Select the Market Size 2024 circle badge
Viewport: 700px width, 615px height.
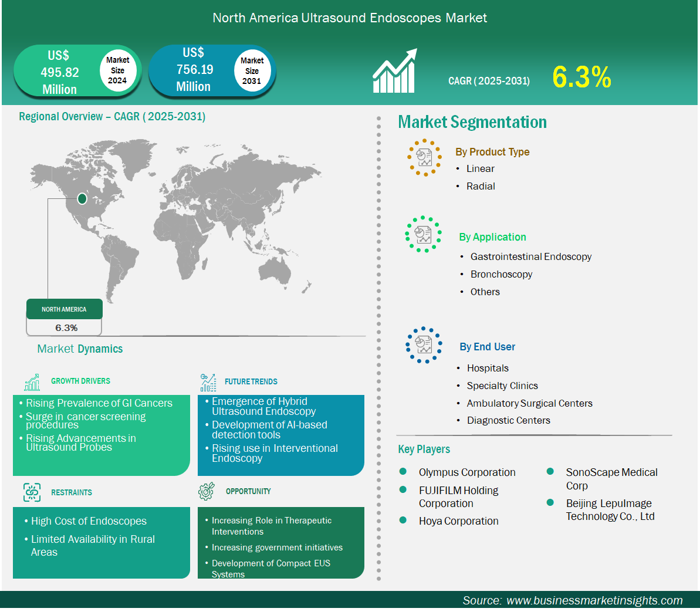click(117, 70)
